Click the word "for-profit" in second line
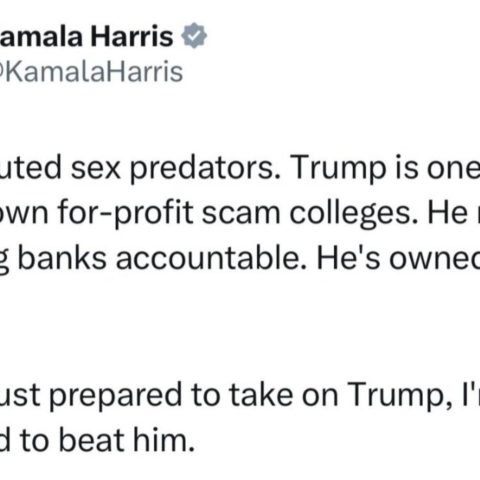The height and width of the screenshot is (480, 480). [125, 213]
